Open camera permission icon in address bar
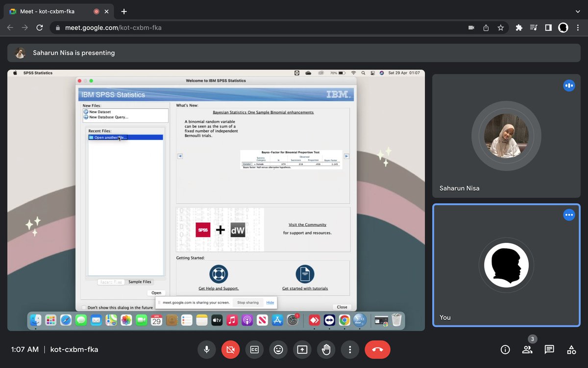 coord(471,28)
